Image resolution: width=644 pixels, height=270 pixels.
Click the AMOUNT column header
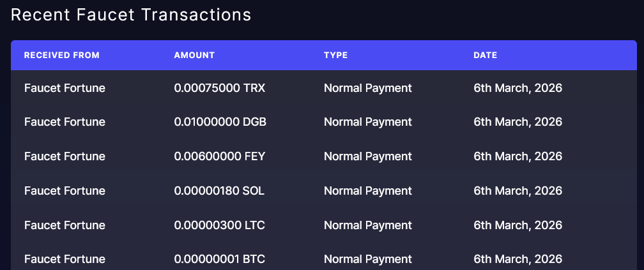(194, 56)
